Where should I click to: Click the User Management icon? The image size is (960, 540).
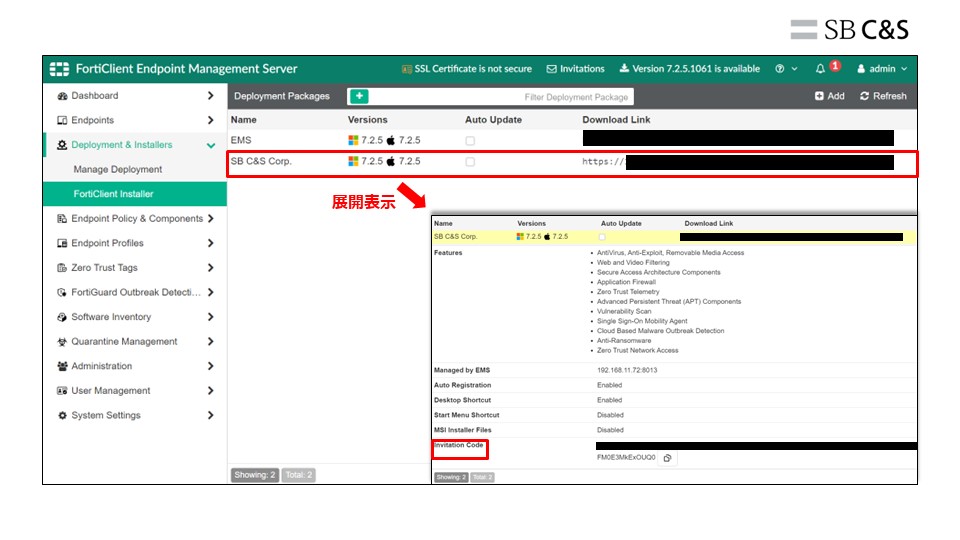(62, 391)
